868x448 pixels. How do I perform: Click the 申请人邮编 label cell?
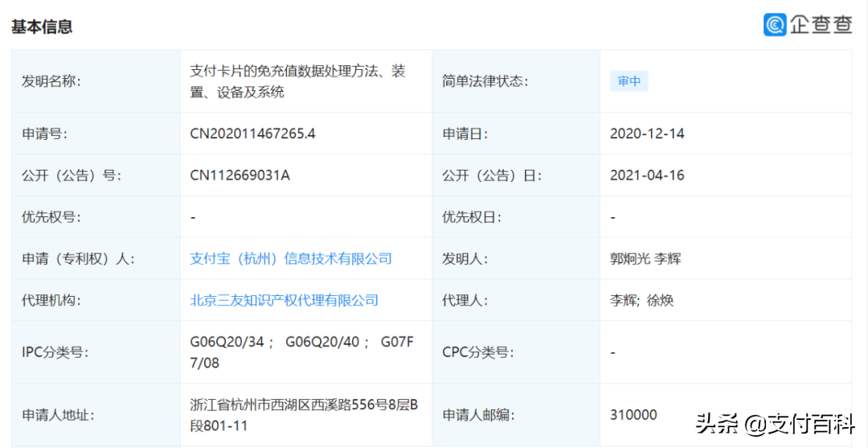point(516,415)
